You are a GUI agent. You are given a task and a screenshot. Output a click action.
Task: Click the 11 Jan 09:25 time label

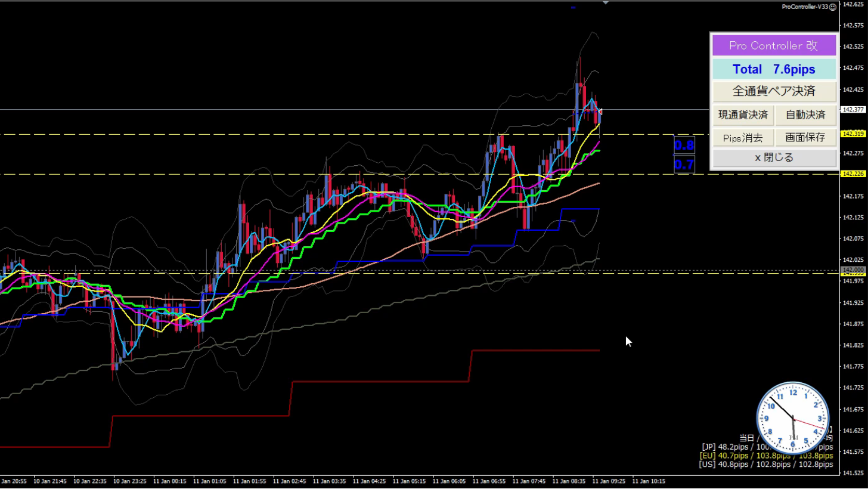coord(609,481)
